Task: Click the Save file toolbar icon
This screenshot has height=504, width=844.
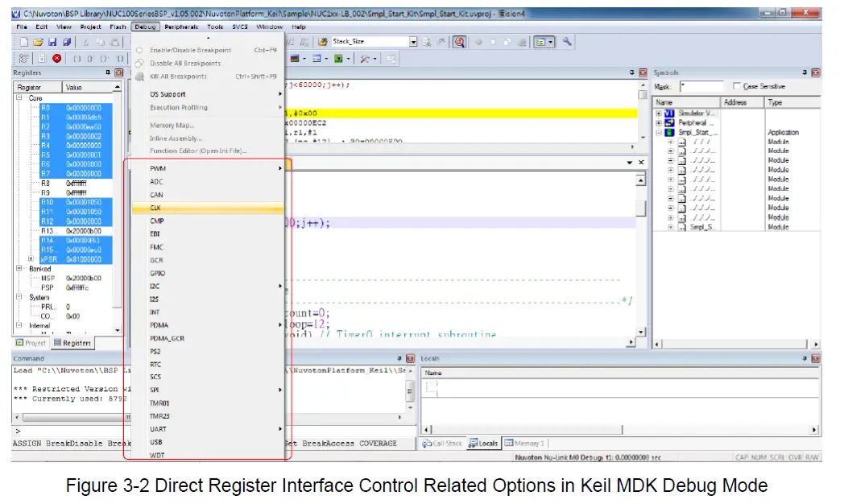Action: 52,42
